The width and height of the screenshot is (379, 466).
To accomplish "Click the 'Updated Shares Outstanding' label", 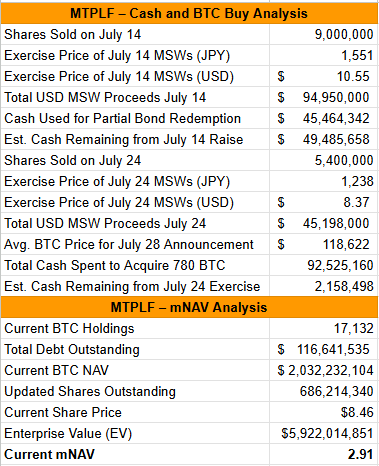I will [x=90, y=392].
